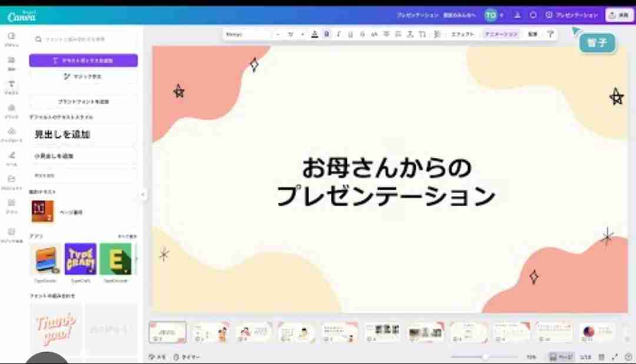
Task: Click the Canva logo
Action: click(x=22, y=16)
